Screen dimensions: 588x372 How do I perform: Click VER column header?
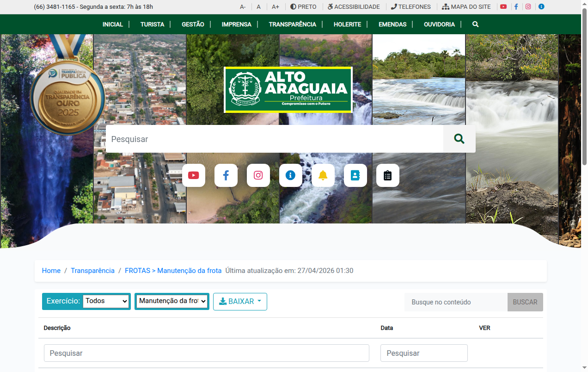[484, 328]
